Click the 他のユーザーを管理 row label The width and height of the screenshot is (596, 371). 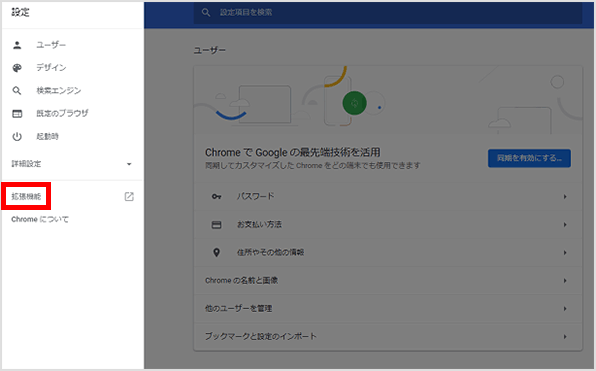(x=238, y=308)
